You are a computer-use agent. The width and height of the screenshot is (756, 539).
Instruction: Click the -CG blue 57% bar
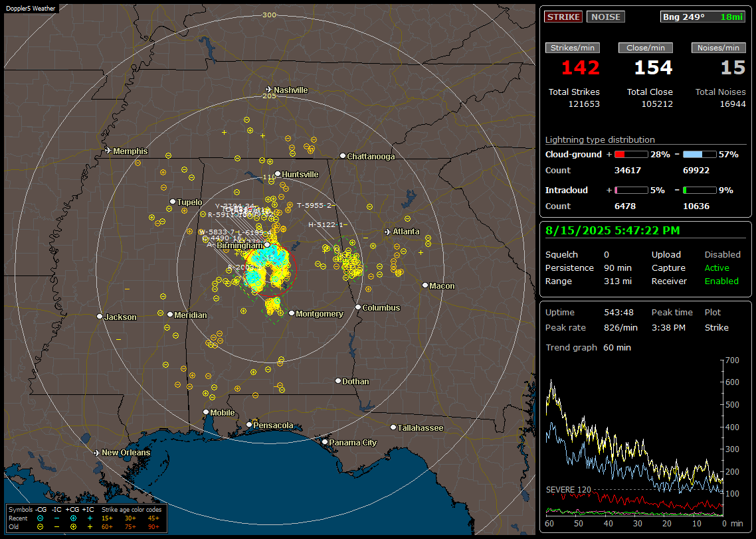(x=700, y=155)
